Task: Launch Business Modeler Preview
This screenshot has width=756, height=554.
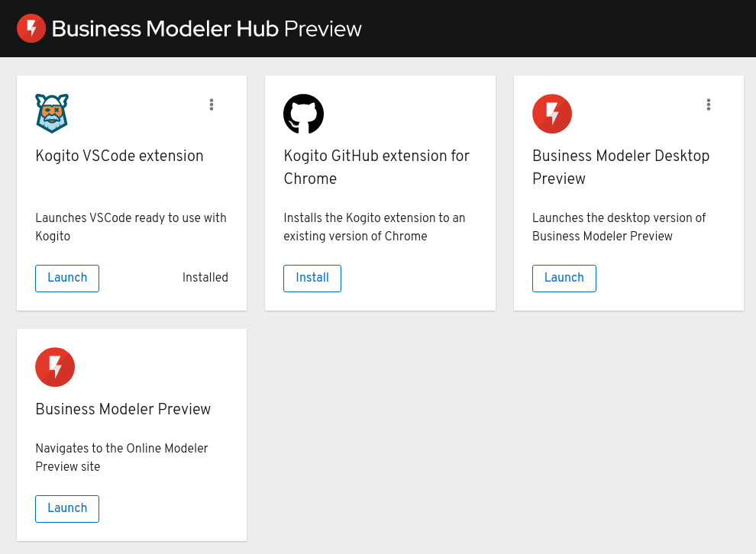Action: point(66,508)
